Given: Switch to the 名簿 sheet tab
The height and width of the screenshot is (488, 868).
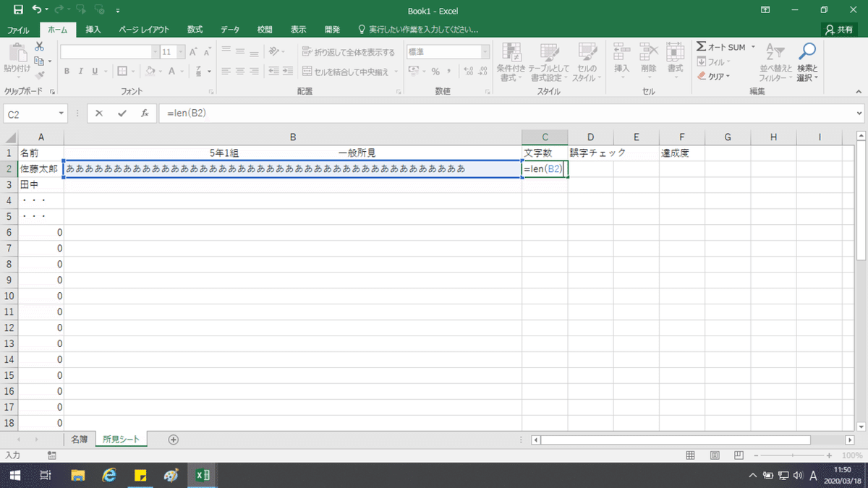Looking at the screenshot, I should point(80,439).
